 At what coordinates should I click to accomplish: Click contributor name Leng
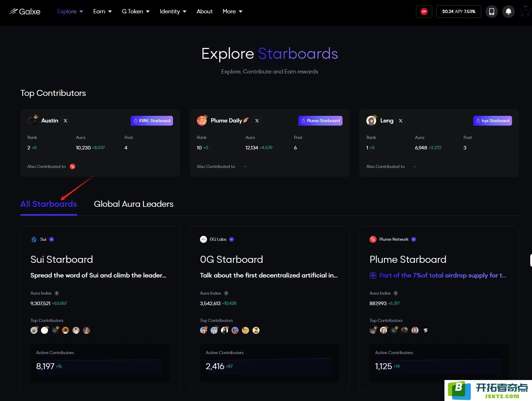(387, 121)
